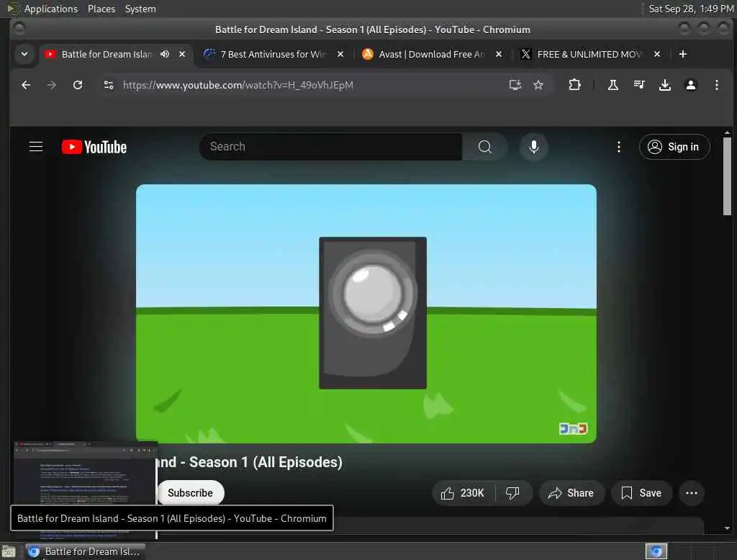Bookmark this page with star icon

point(538,85)
